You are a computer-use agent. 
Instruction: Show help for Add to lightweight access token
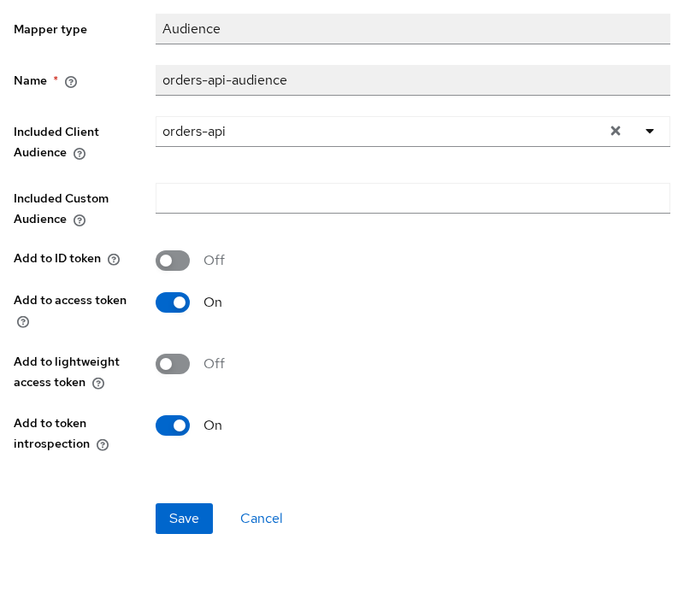(98, 384)
